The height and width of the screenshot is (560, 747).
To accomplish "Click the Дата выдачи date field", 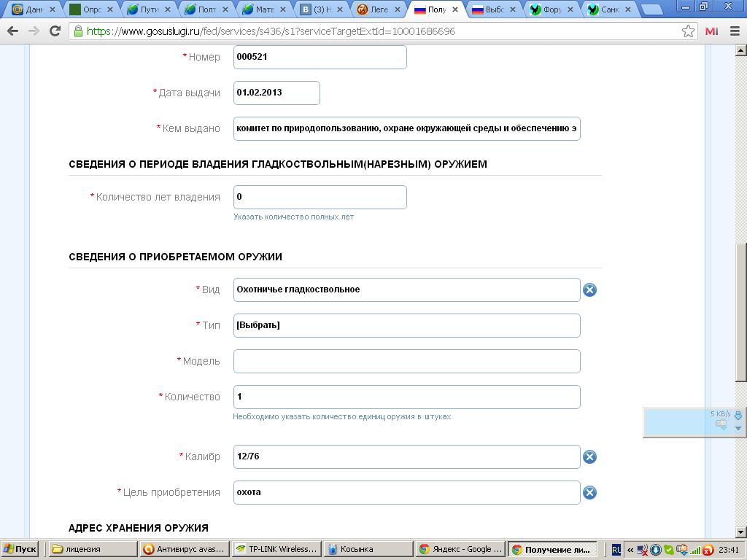I will click(276, 93).
